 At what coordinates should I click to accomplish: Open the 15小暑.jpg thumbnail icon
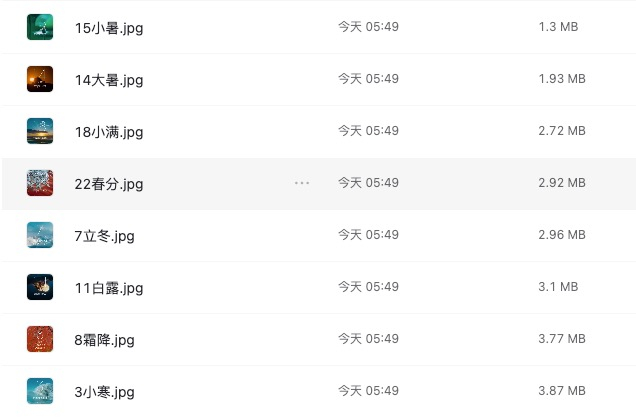tap(40, 27)
